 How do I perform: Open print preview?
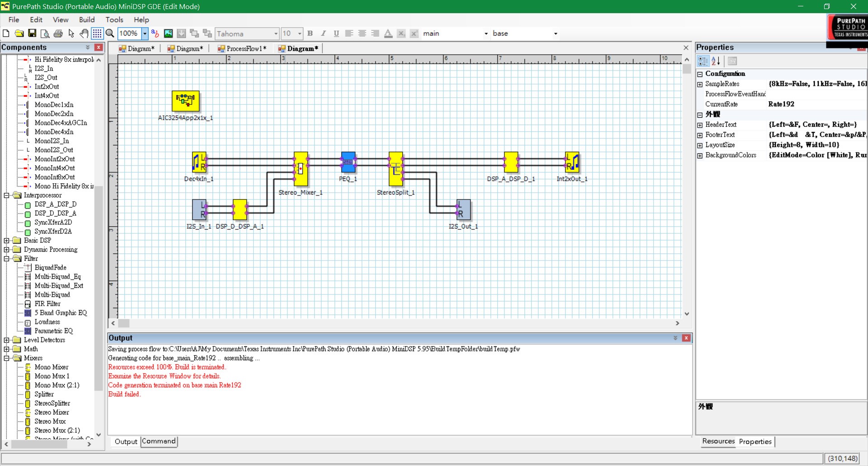click(x=45, y=33)
